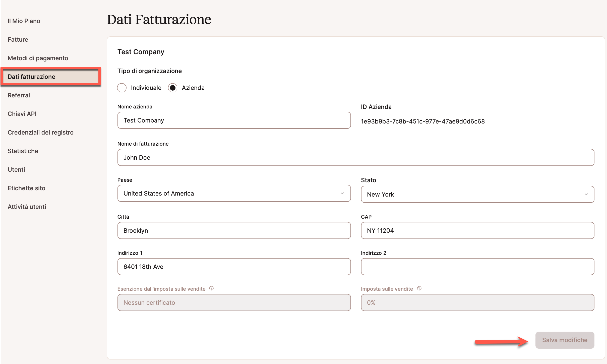
Task: Open Credenziali del registro
Action: [40, 132]
